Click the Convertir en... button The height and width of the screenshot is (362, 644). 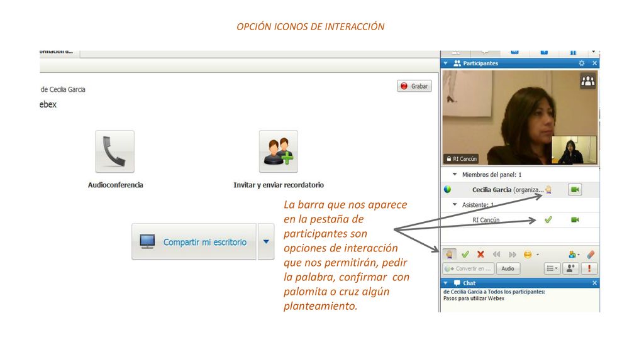click(468, 268)
